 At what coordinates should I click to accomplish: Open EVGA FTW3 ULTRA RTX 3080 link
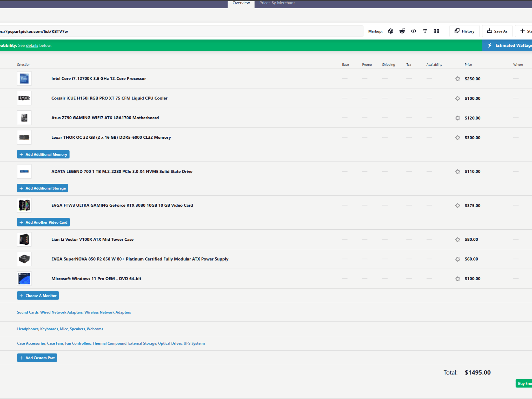pyautogui.click(x=122, y=205)
